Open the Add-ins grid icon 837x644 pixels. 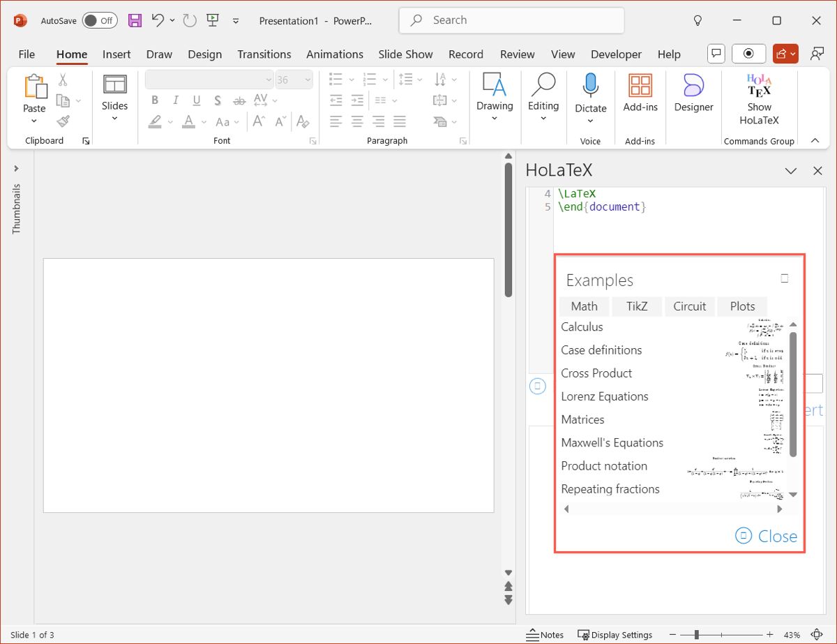(640, 85)
